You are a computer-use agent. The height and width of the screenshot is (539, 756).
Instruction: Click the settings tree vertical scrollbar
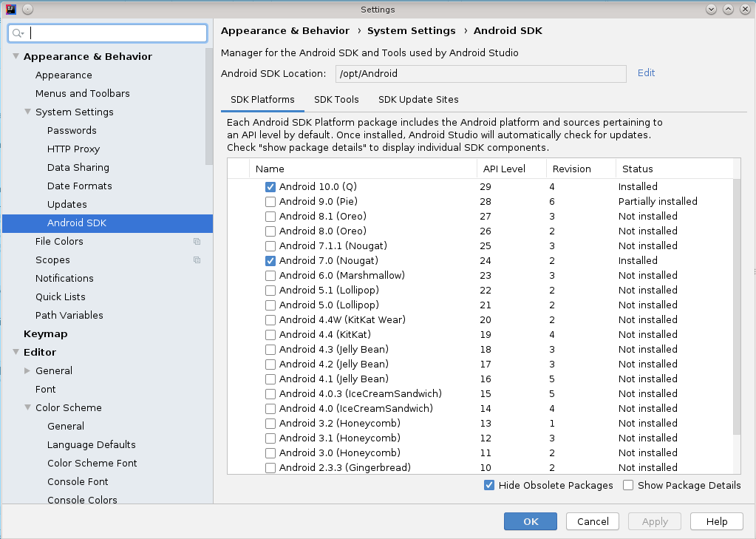click(x=208, y=106)
